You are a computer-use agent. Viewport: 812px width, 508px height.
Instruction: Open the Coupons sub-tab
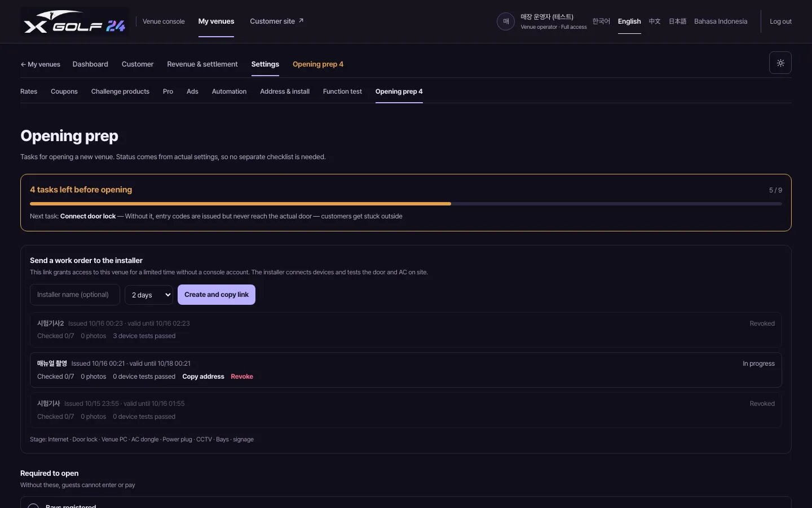click(x=64, y=91)
